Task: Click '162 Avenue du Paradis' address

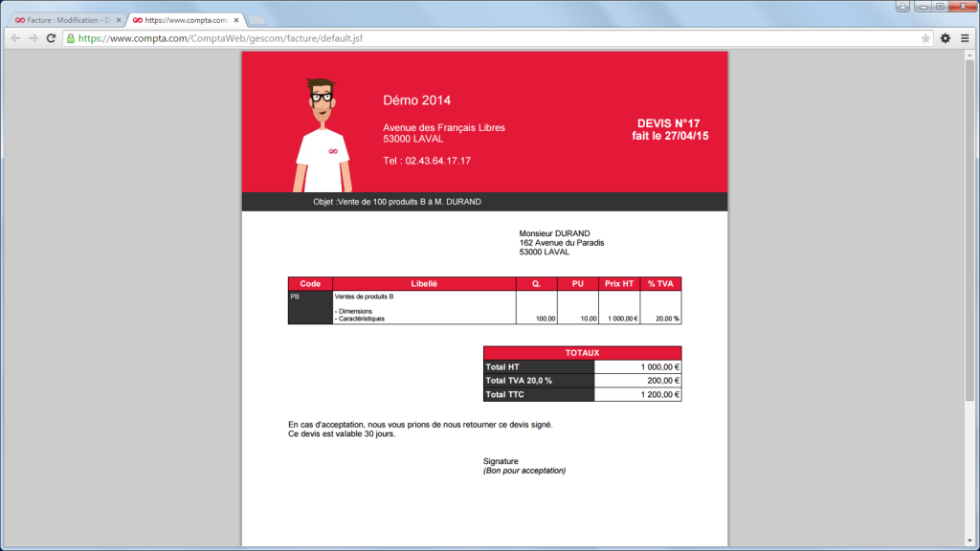Action: pos(561,243)
